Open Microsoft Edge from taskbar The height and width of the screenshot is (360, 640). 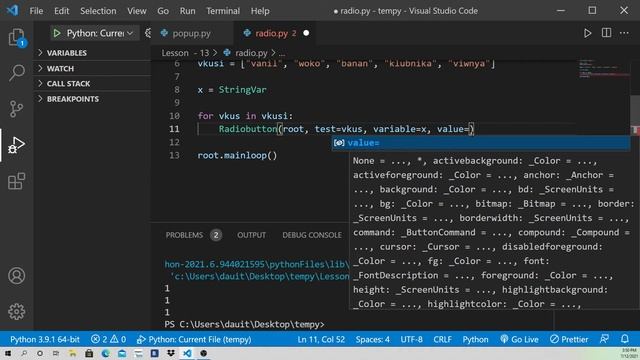[105, 353]
